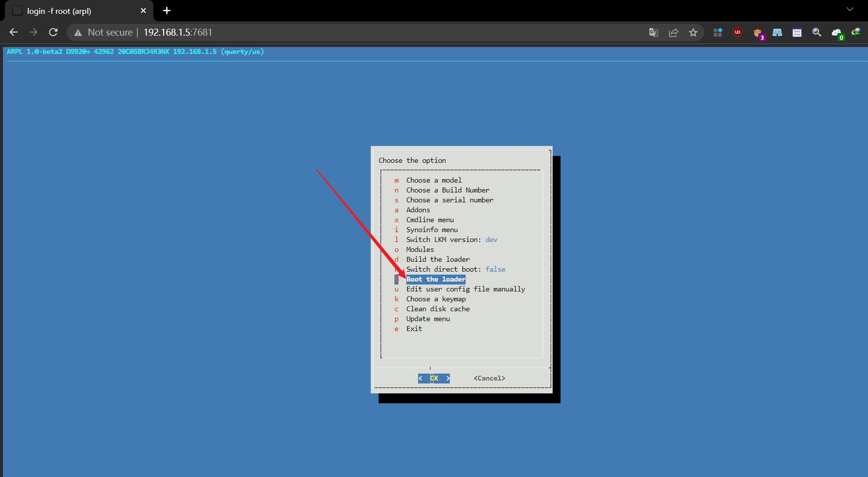Select Choose a keymap

coord(435,299)
